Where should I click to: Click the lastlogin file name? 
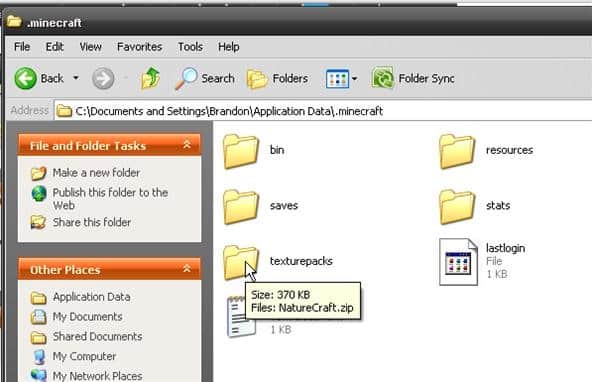tap(506, 248)
